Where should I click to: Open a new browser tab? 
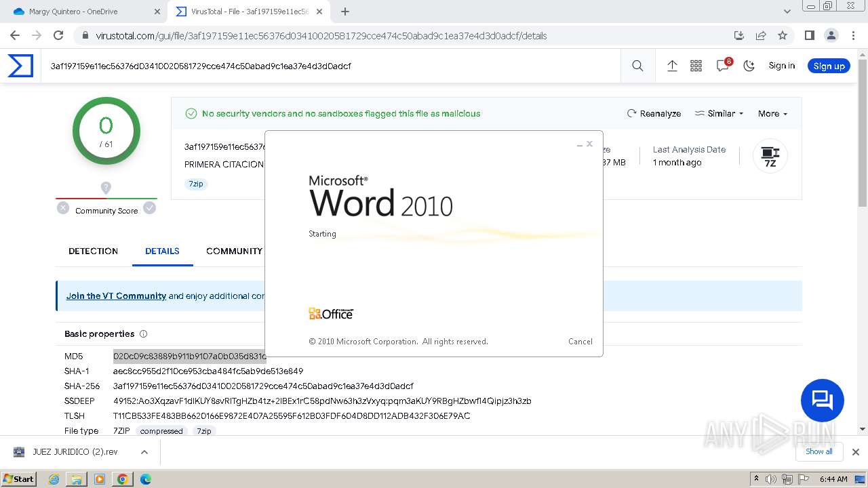[x=345, y=12]
